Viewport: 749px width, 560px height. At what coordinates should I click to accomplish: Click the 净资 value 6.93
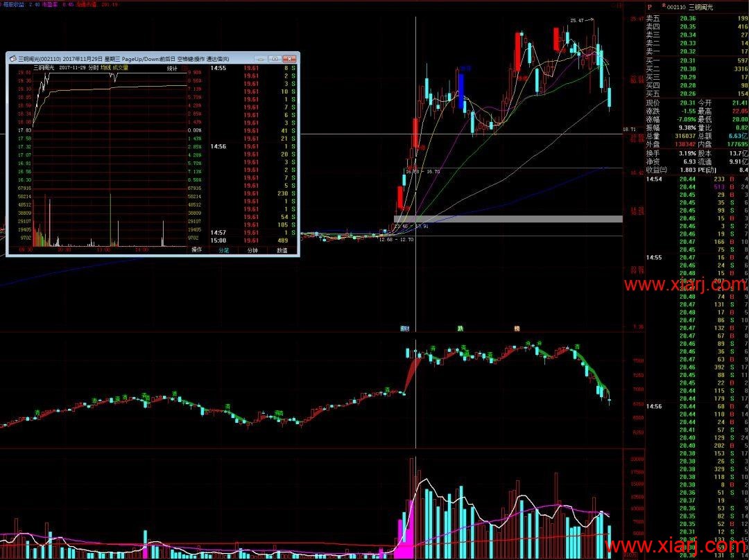tap(690, 162)
